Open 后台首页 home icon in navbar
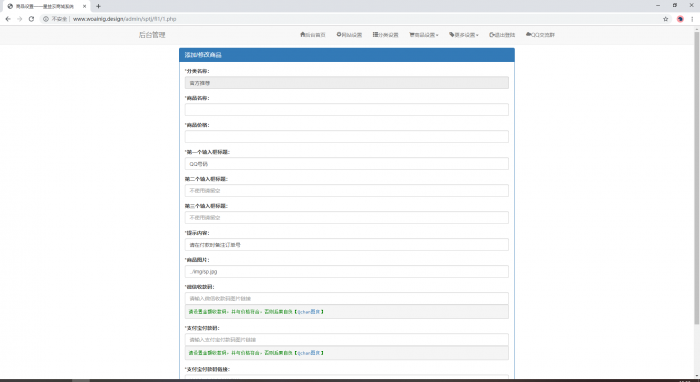The height and width of the screenshot is (382, 700). pyautogui.click(x=313, y=35)
